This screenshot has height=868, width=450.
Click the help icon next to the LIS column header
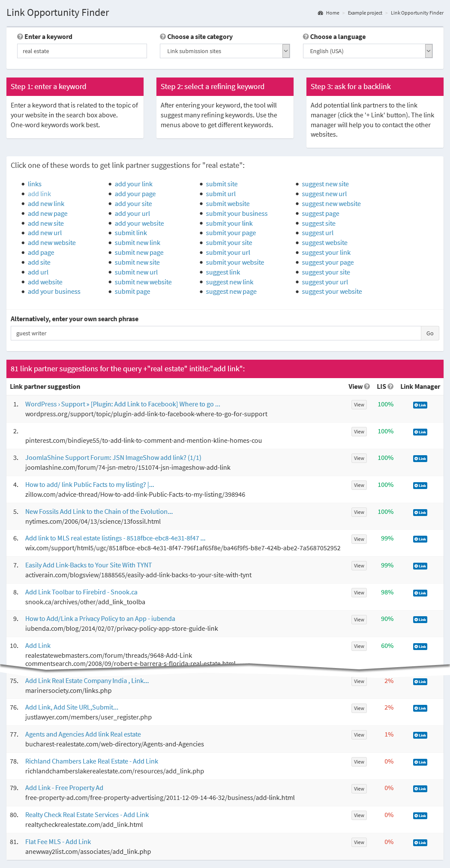pos(390,387)
